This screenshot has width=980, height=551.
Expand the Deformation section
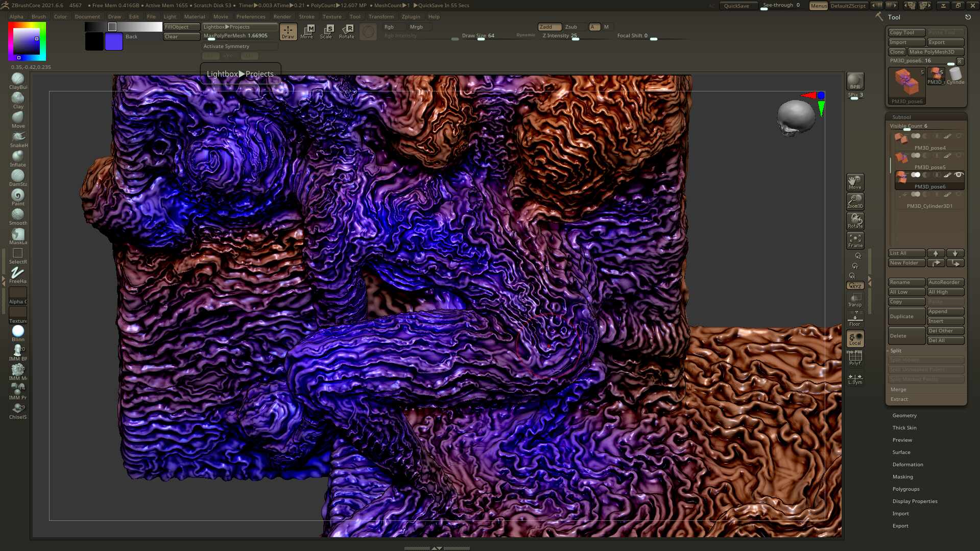[x=907, y=464]
